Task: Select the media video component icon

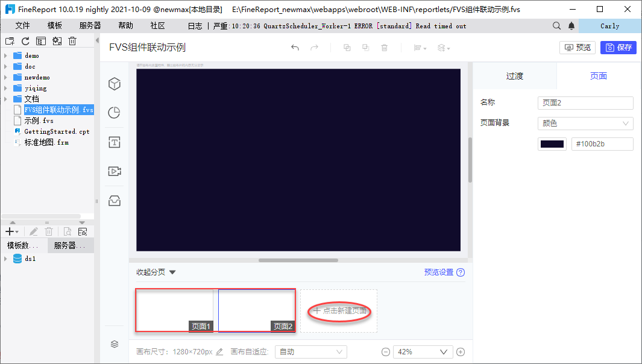Action: pyautogui.click(x=114, y=171)
